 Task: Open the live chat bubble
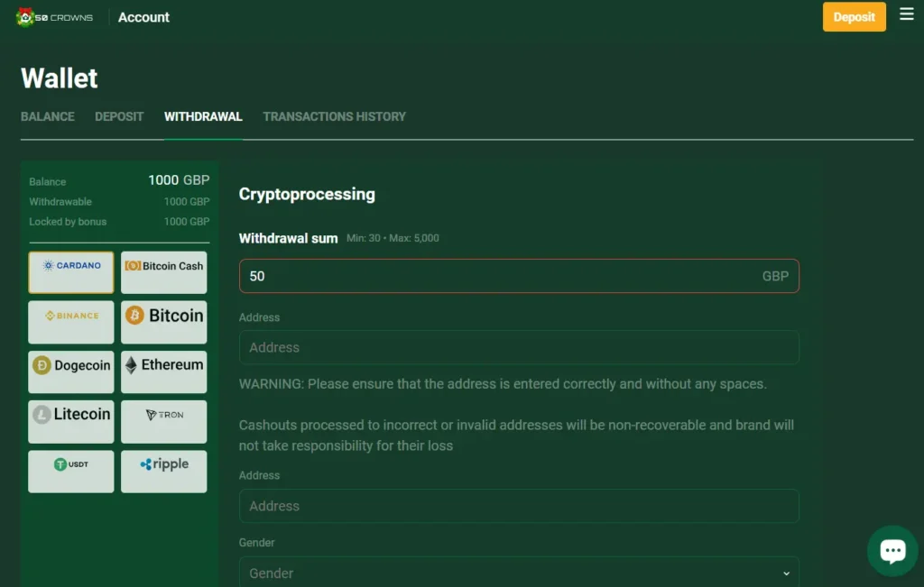coord(892,550)
